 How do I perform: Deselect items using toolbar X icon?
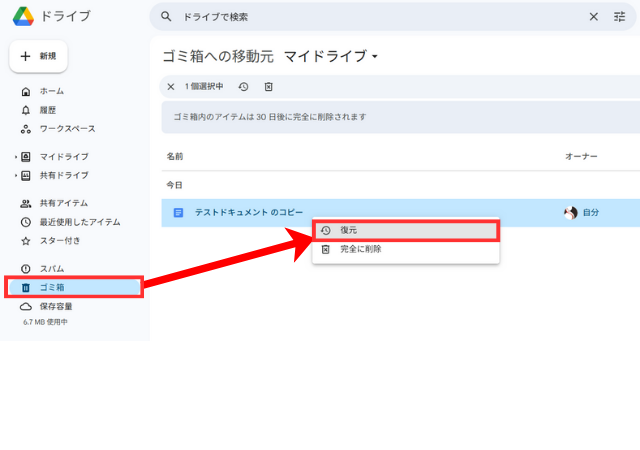[x=171, y=87]
